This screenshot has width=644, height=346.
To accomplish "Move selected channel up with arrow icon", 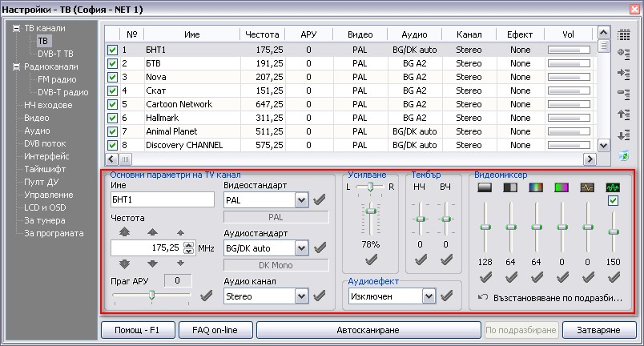I will point(623,114).
